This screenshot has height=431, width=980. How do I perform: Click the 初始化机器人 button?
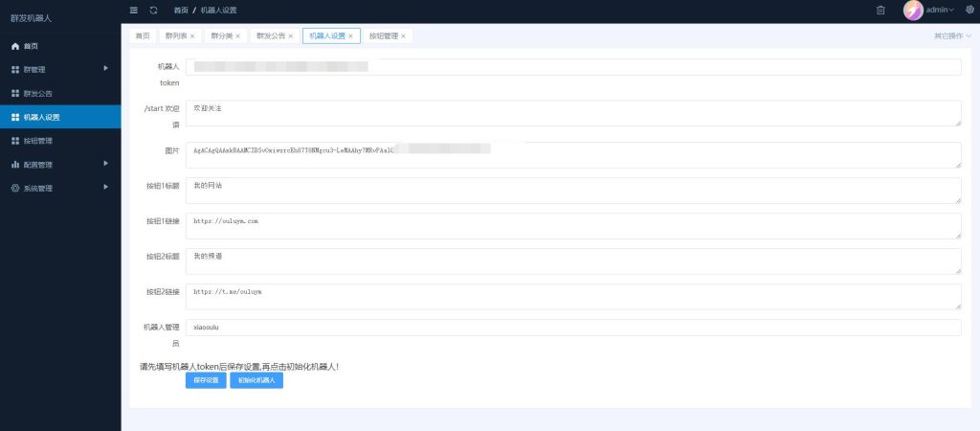(256, 380)
